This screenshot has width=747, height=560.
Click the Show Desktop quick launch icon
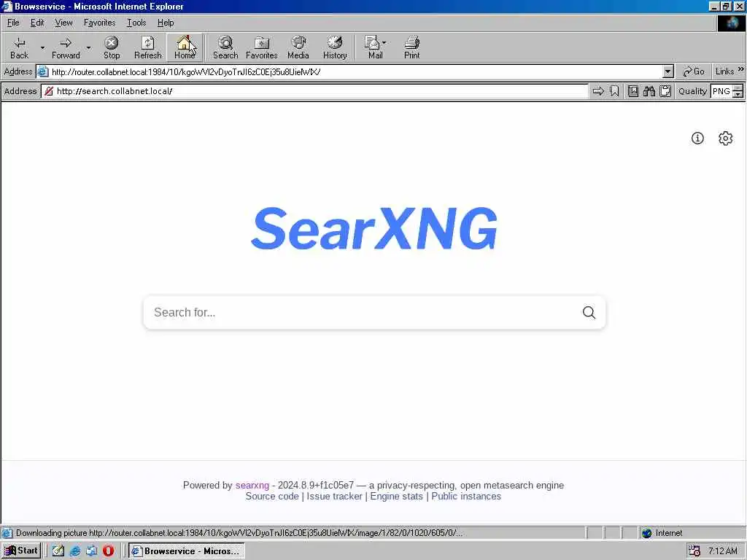[x=91, y=551]
